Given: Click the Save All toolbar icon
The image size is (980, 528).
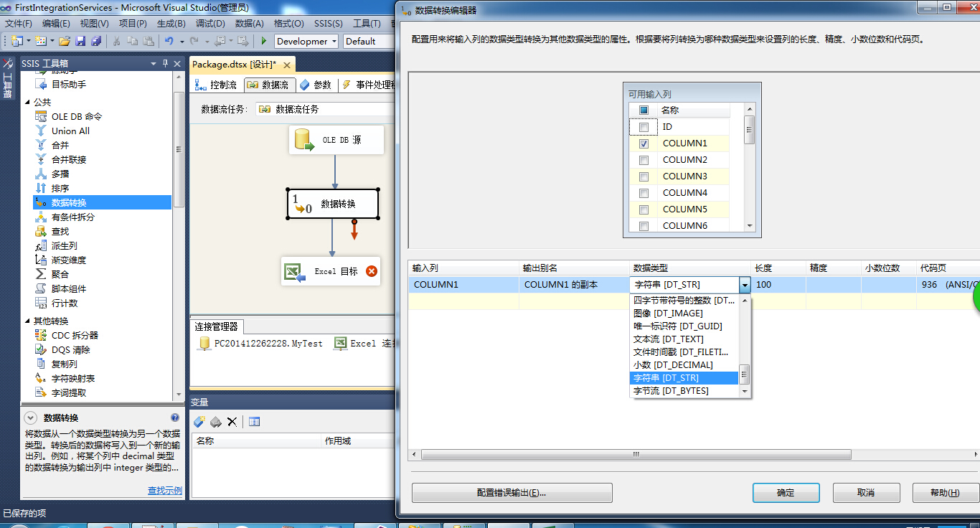Looking at the screenshot, I should (x=95, y=41).
